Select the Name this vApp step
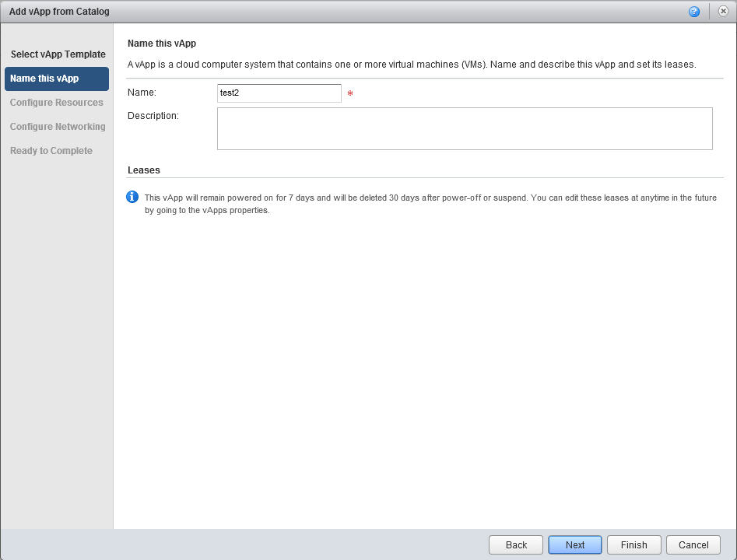Viewport: 737px width, 560px height. point(57,79)
